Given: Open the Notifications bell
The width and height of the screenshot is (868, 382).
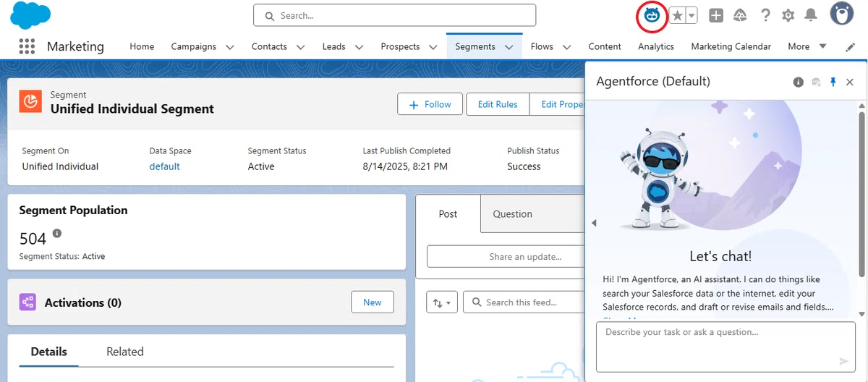Looking at the screenshot, I should tap(811, 15).
